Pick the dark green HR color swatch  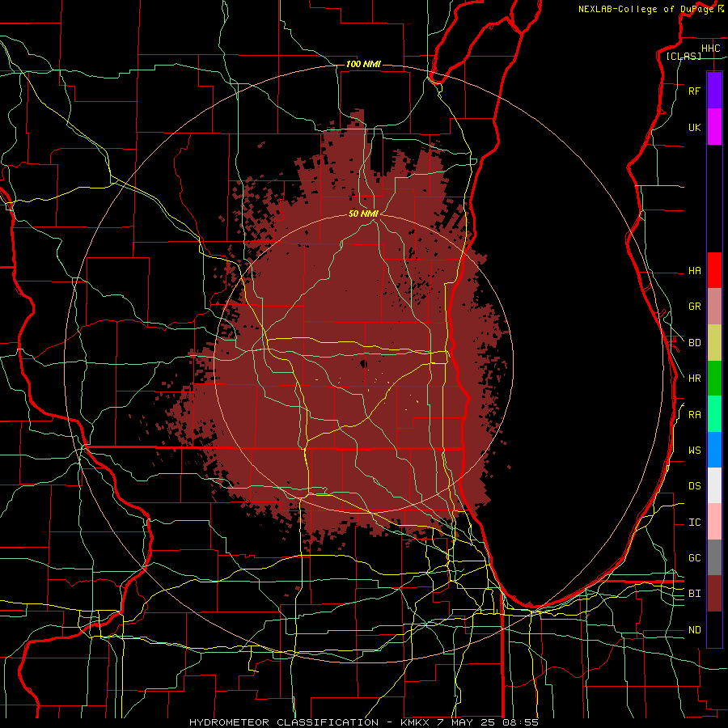714,379
